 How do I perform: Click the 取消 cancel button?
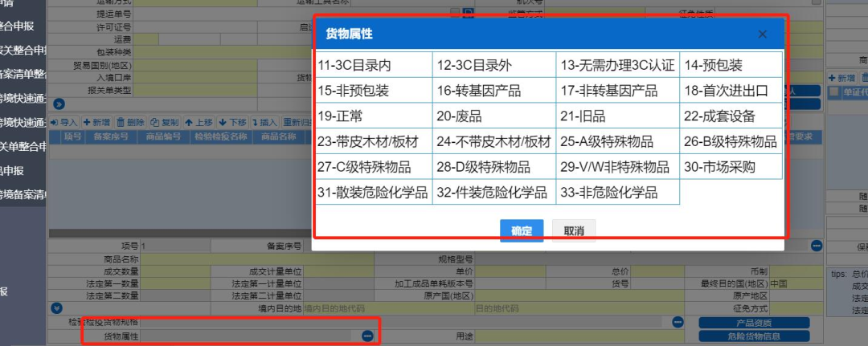[x=574, y=230]
